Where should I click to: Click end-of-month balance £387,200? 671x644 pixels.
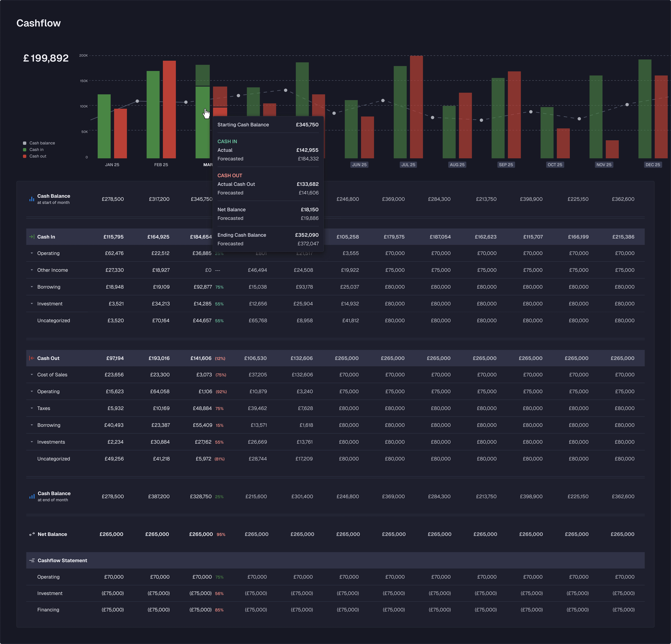pos(159,497)
